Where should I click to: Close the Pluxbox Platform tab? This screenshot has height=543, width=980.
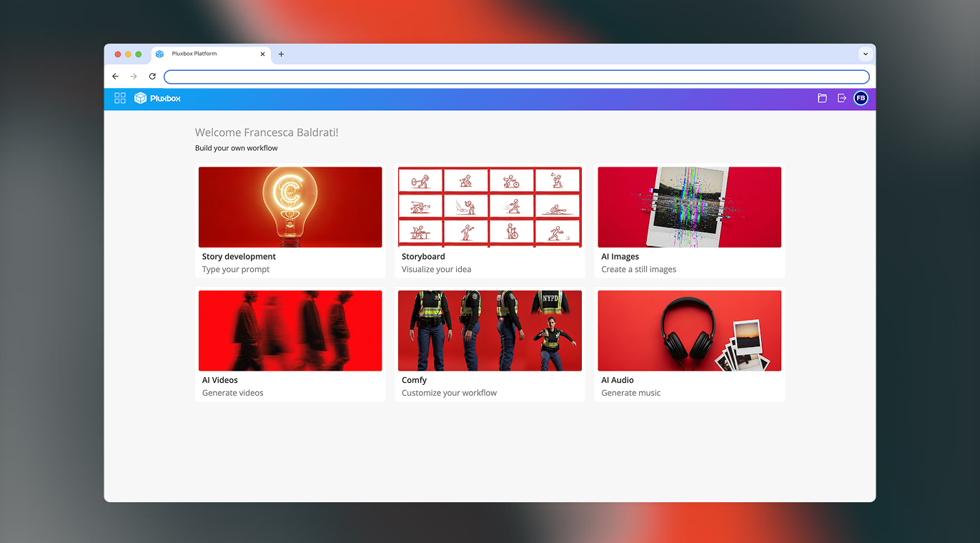click(262, 54)
